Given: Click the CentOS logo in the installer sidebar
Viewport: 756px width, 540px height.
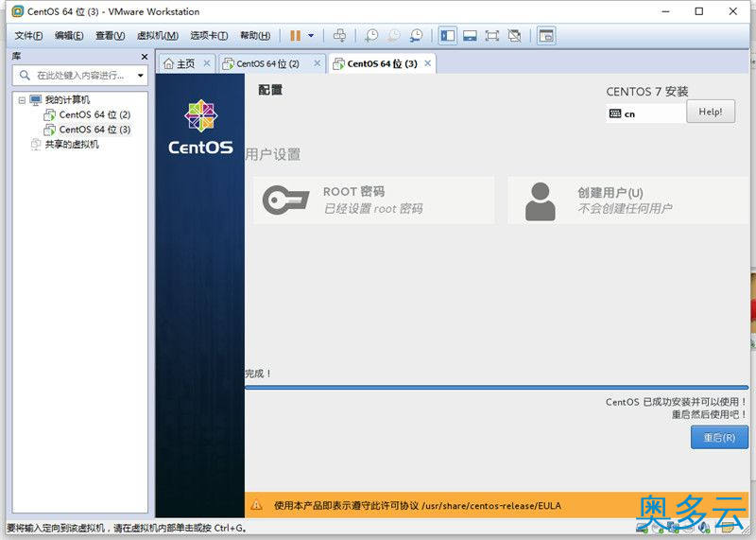Looking at the screenshot, I should click(x=200, y=127).
